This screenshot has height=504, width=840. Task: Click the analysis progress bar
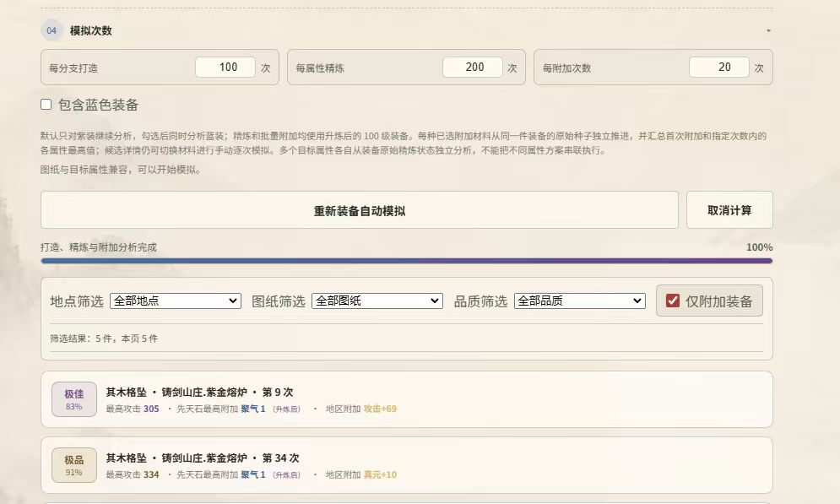tap(407, 261)
